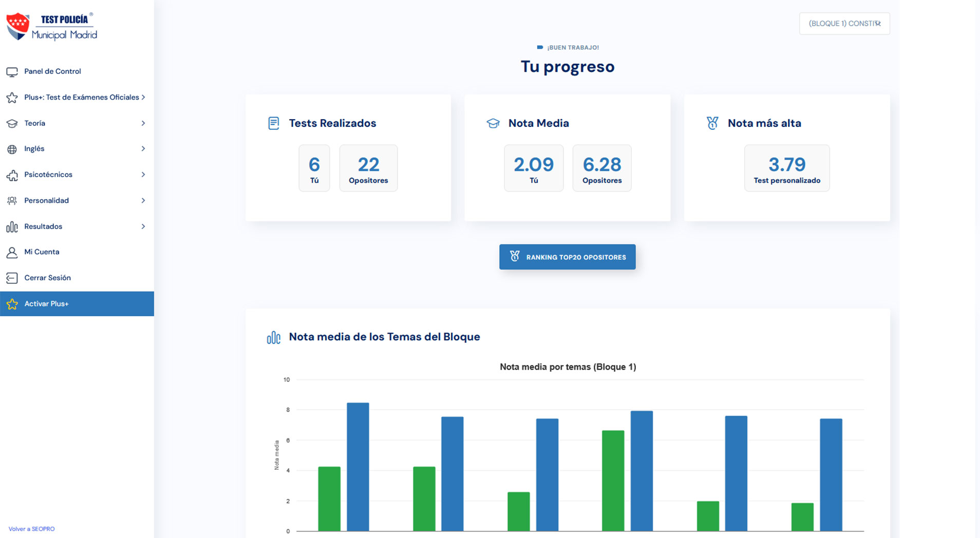The height and width of the screenshot is (538, 980).
Task: Click the Test Policía Municipal Madrid logo
Action: (x=52, y=27)
